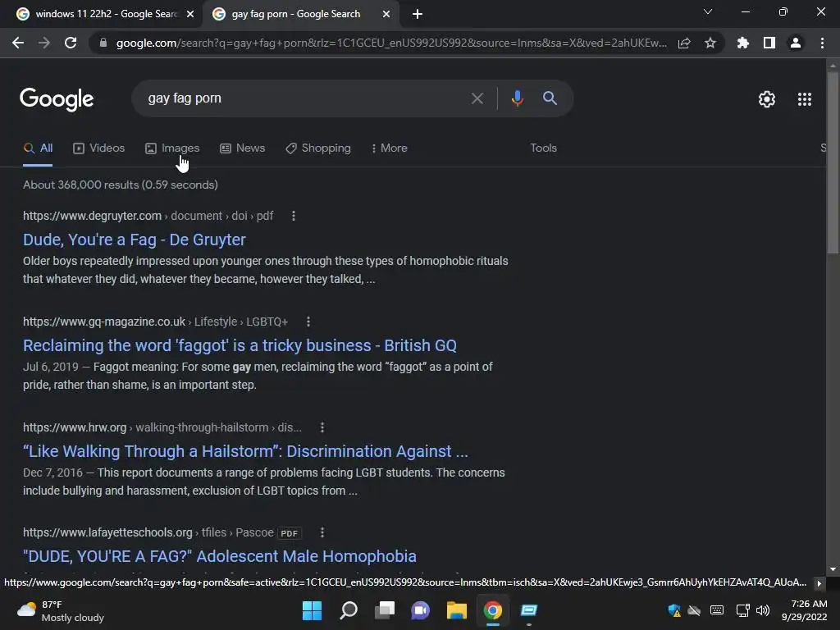Viewport: 840px width, 630px height.
Task: Open the clock showing 7:26 AM
Action: [804, 610]
